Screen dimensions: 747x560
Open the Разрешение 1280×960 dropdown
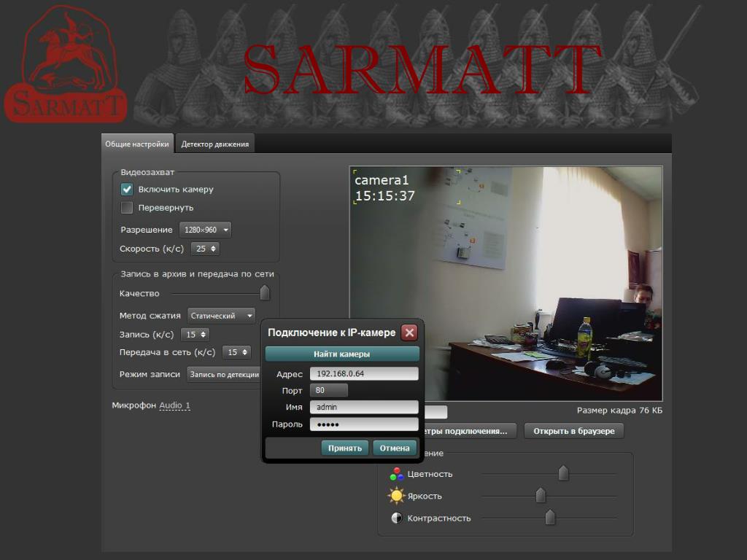[x=205, y=230]
